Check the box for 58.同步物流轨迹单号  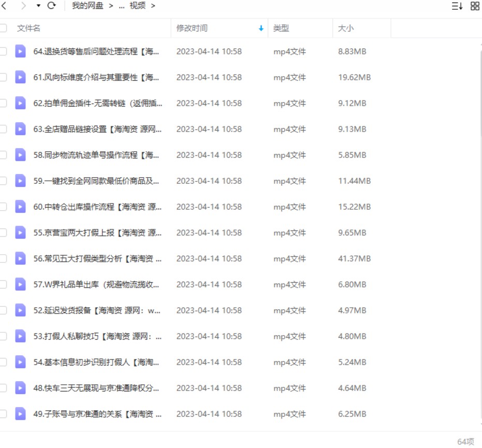coord(3,155)
